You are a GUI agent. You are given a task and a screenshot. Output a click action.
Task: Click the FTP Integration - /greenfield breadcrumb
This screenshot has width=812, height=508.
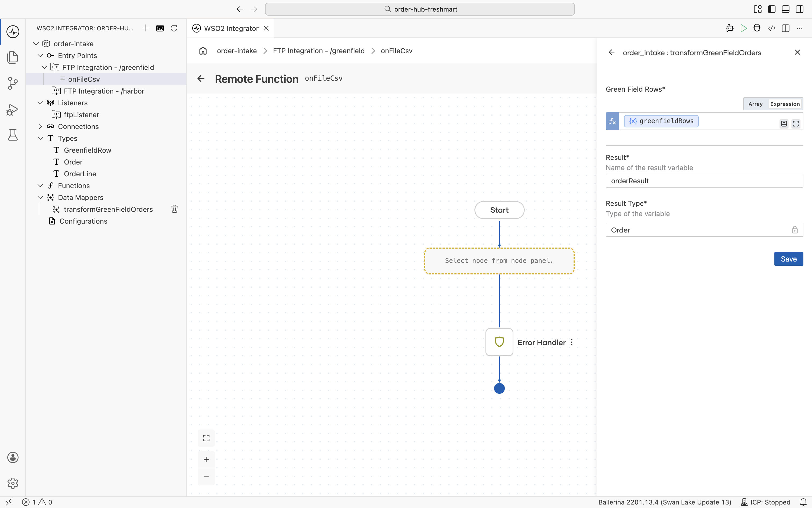(x=318, y=51)
